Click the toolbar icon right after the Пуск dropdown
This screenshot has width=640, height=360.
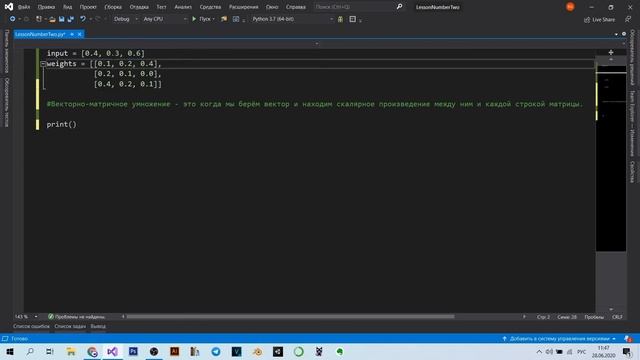[224, 19]
